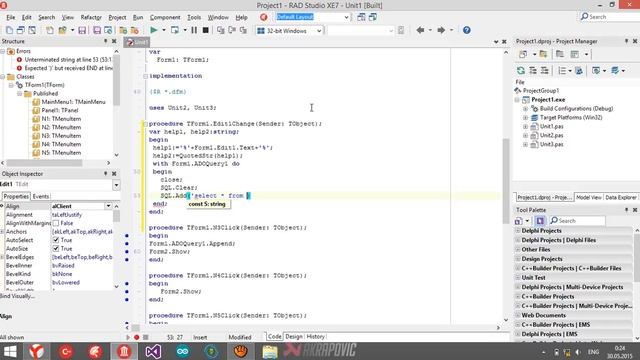The image size is (640, 360).
Task: Open the 32-bit Windows platform dropdown
Action: point(319,31)
